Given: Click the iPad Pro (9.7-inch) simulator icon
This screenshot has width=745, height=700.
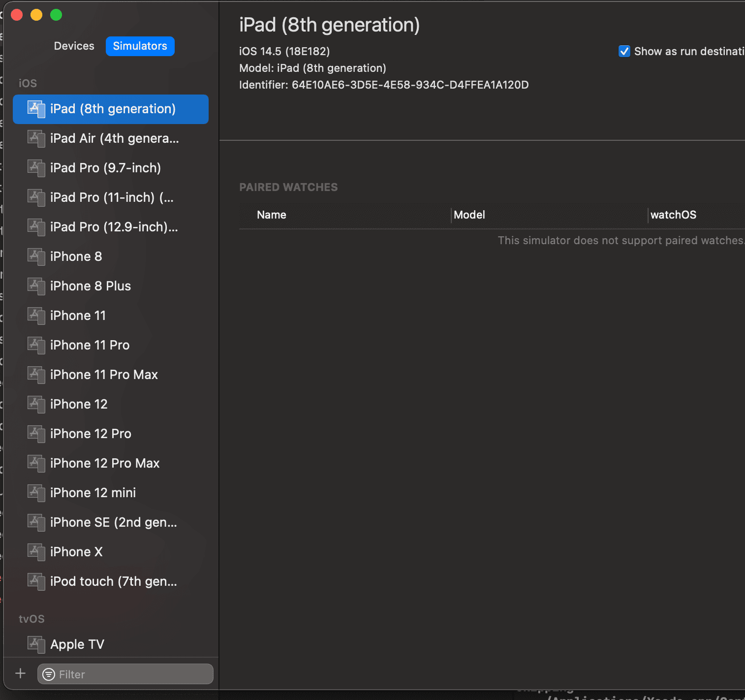Looking at the screenshot, I should pyautogui.click(x=36, y=168).
